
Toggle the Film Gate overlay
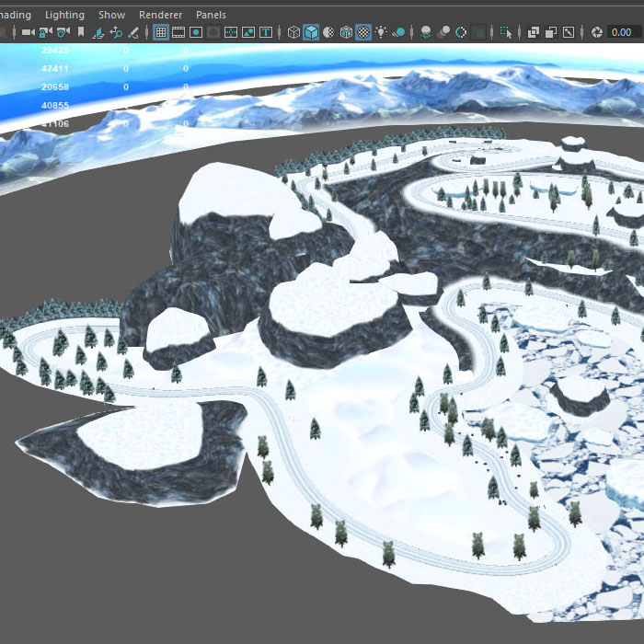point(178,32)
